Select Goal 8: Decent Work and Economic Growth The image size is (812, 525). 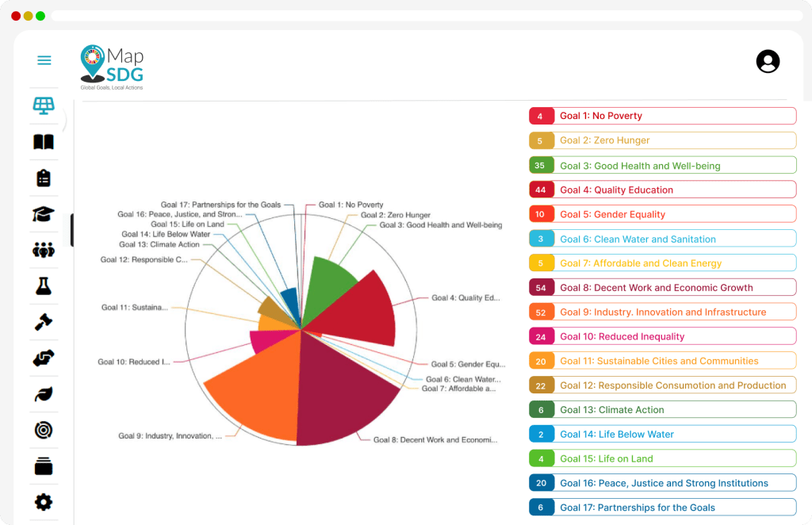[x=662, y=288]
